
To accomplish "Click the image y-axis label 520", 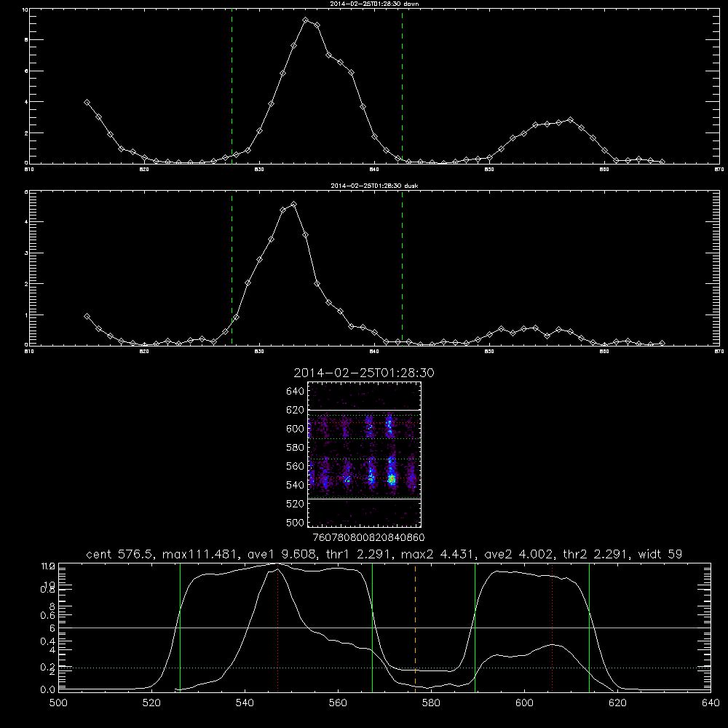I will [295, 504].
